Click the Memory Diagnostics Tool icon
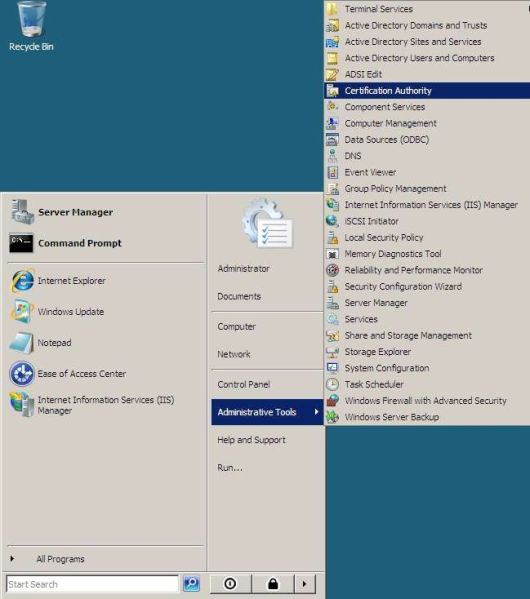 [332, 254]
